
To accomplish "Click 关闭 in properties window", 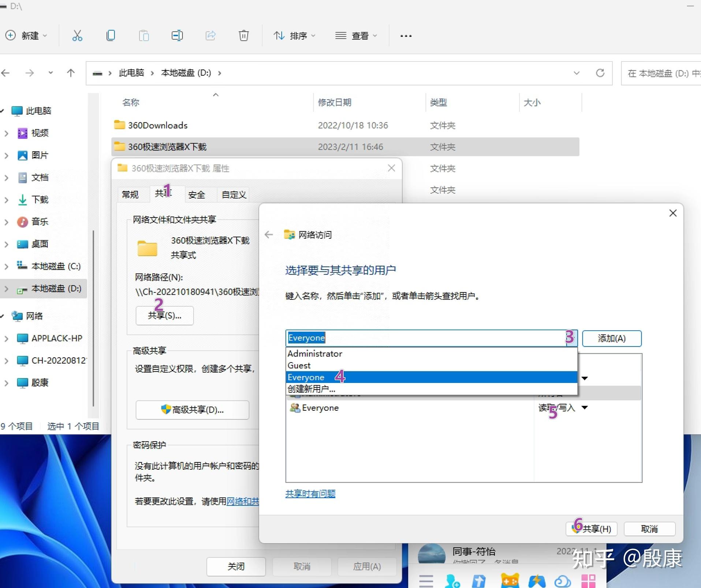I will point(236,566).
